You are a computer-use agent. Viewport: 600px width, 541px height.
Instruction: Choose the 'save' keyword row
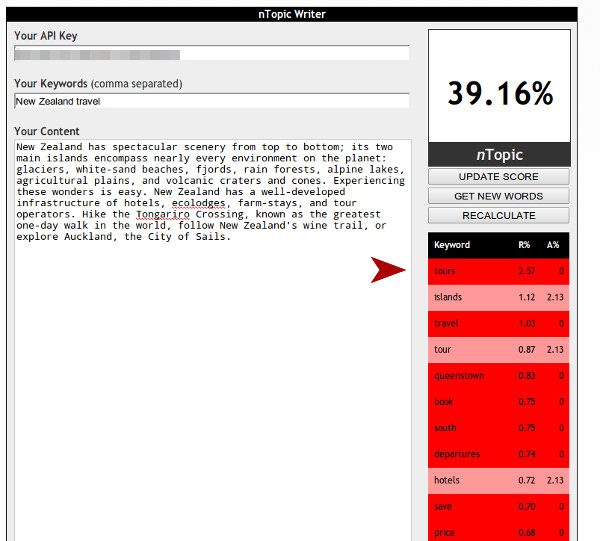pyautogui.click(x=499, y=506)
